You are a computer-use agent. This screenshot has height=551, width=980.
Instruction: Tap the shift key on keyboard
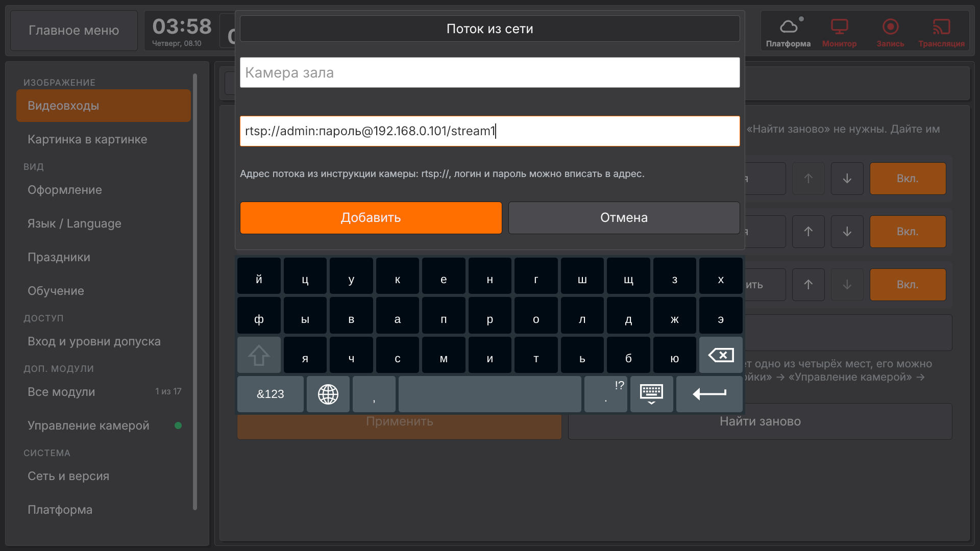259,355
